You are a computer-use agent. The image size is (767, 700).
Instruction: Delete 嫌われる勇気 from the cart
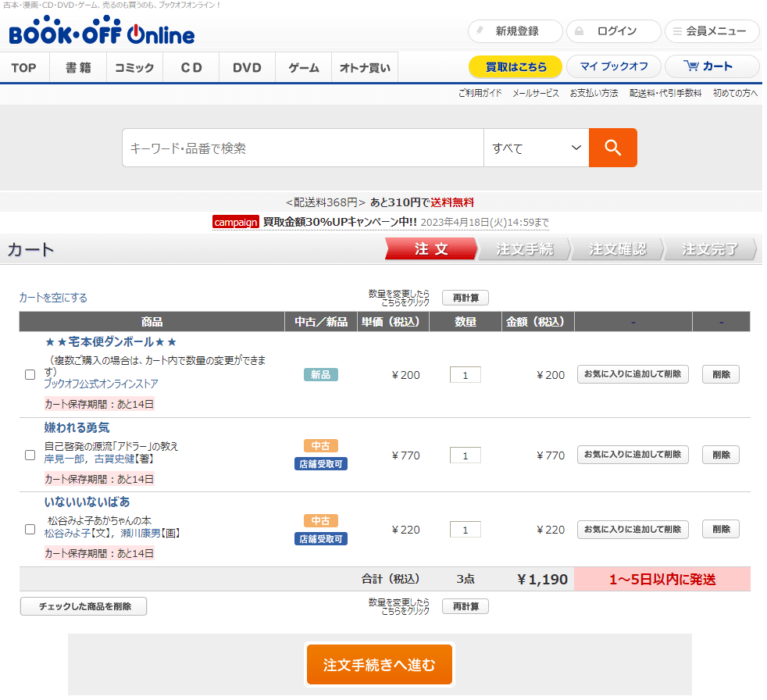pos(721,455)
